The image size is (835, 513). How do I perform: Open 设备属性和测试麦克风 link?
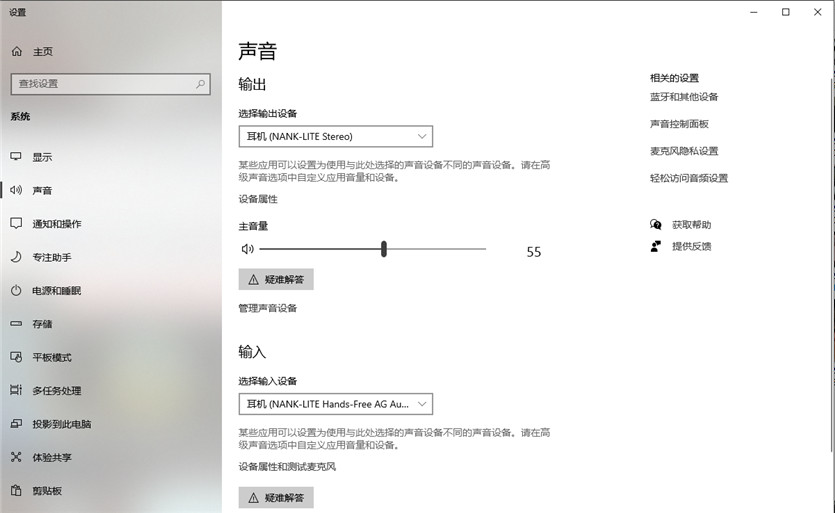tap(287, 467)
